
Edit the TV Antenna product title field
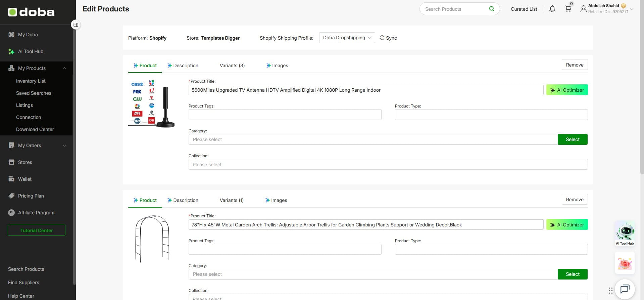[x=366, y=90]
